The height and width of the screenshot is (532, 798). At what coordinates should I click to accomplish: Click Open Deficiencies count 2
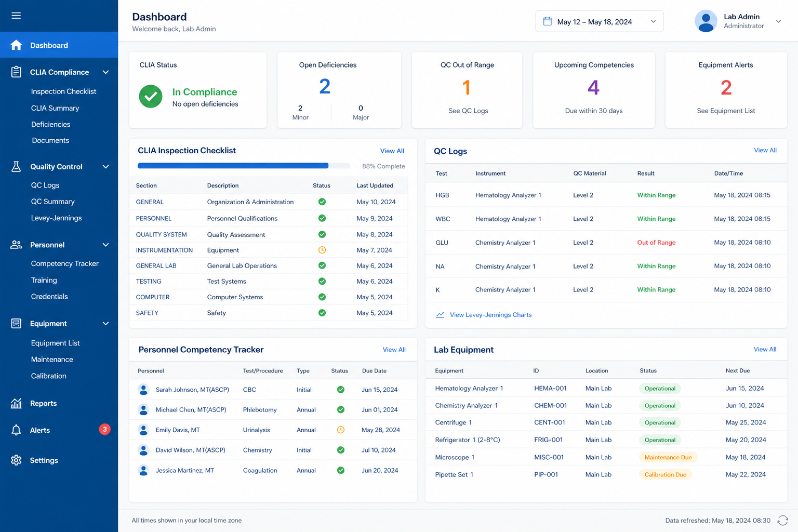point(325,86)
